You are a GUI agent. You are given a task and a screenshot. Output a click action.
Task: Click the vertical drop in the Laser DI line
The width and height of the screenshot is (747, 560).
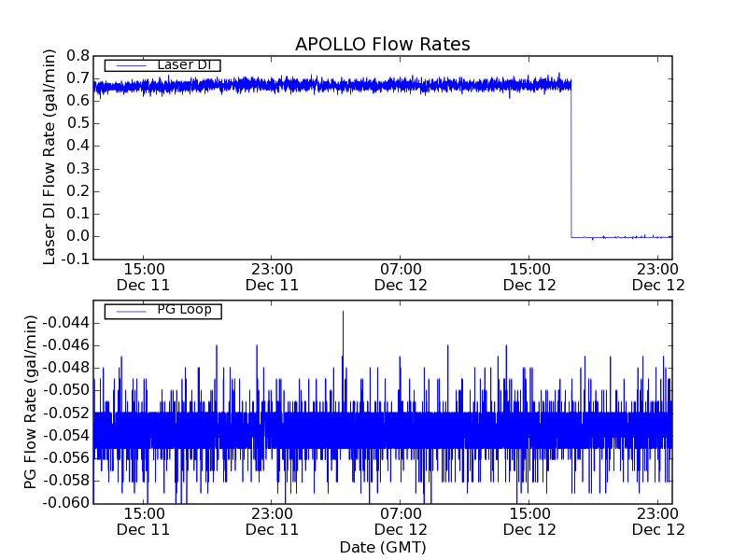(x=571, y=159)
